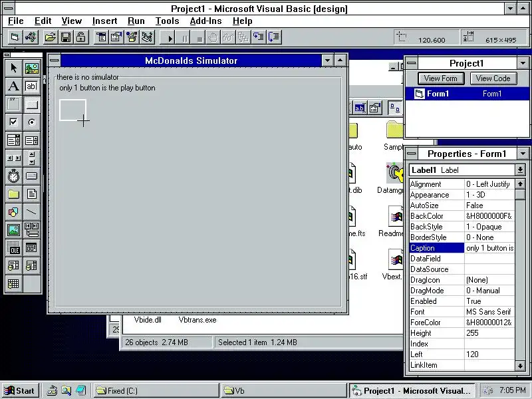
Task: Open the Object Browser toolbar icon
Action: pos(132,37)
